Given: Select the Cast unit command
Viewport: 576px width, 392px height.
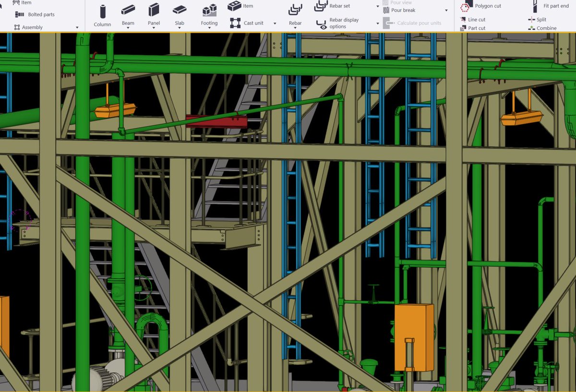Looking at the screenshot, I should (x=247, y=23).
